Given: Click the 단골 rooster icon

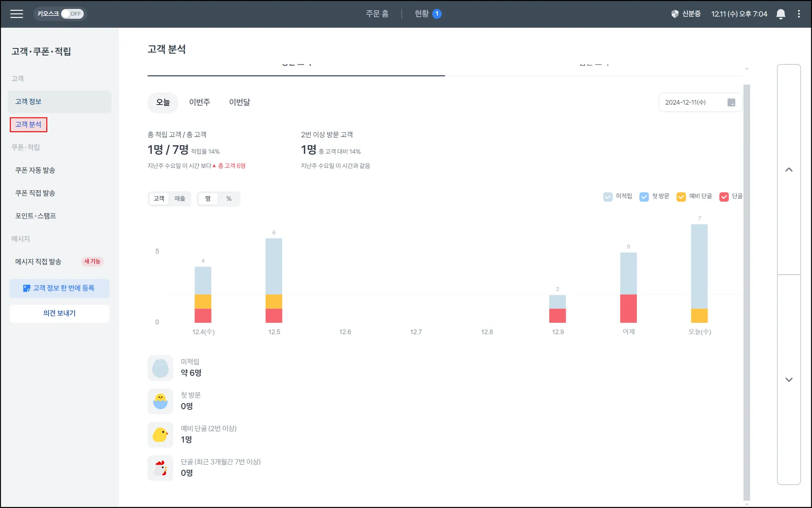Looking at the screenshot, I should [x=160, y=468].
